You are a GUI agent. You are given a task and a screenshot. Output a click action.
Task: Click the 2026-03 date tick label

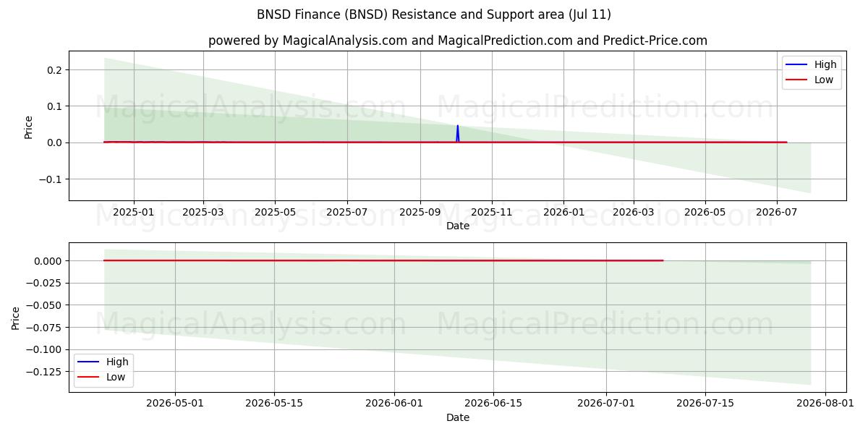click(634, 212)
